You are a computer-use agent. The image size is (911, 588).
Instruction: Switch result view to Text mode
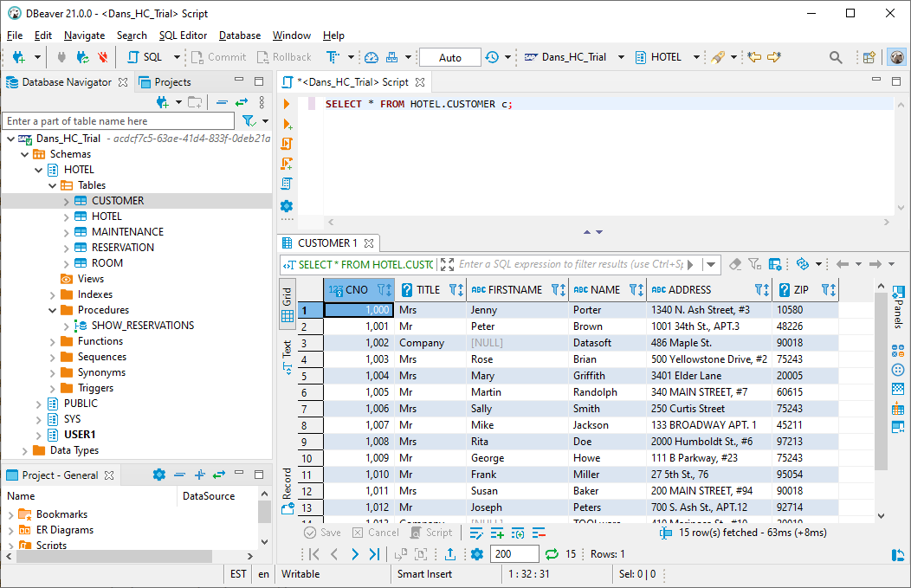pyautogui.click(x=287, y=357)
